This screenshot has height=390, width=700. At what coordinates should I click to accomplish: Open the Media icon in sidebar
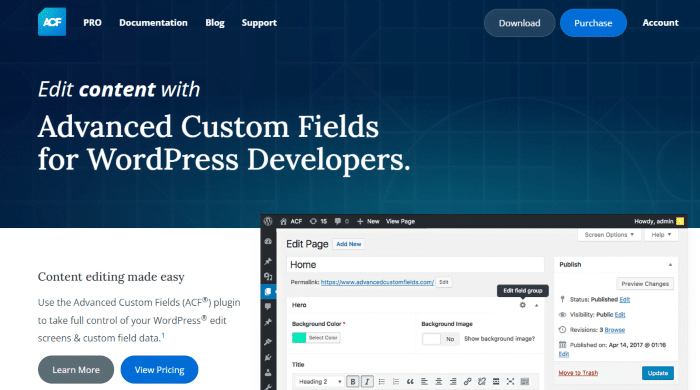pyautogui.click(x=268, y=276)
